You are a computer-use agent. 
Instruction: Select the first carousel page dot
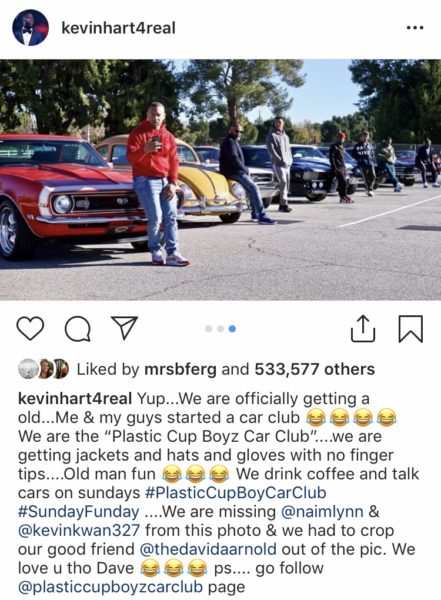tap(209, 329)
